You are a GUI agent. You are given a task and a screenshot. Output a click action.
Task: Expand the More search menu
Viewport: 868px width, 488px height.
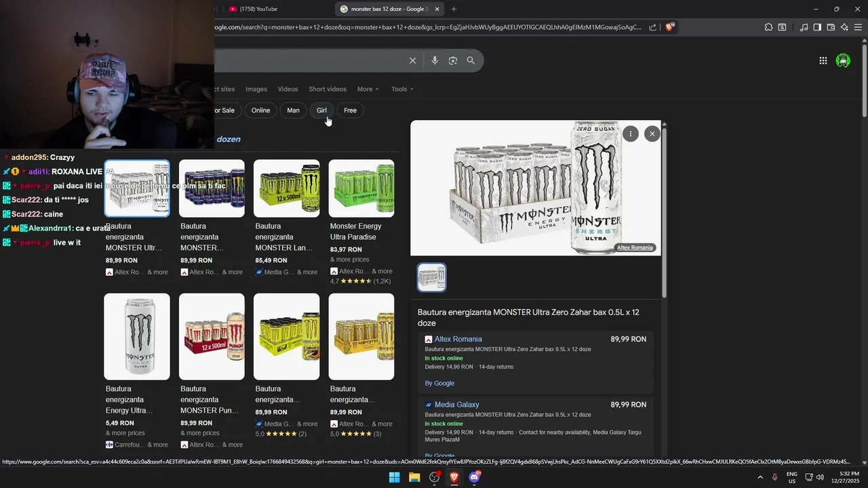[x=368, y=89]
